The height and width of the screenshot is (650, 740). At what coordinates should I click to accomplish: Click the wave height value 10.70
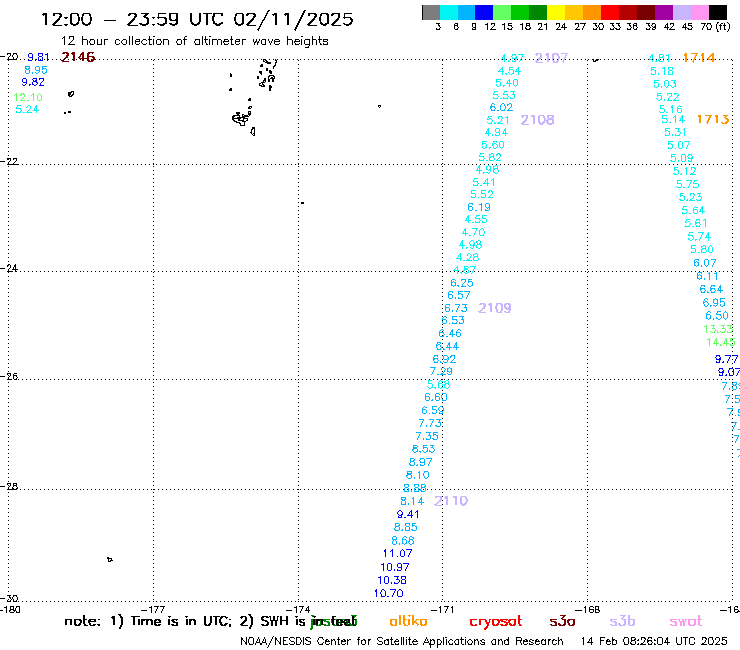click(389, 593)
